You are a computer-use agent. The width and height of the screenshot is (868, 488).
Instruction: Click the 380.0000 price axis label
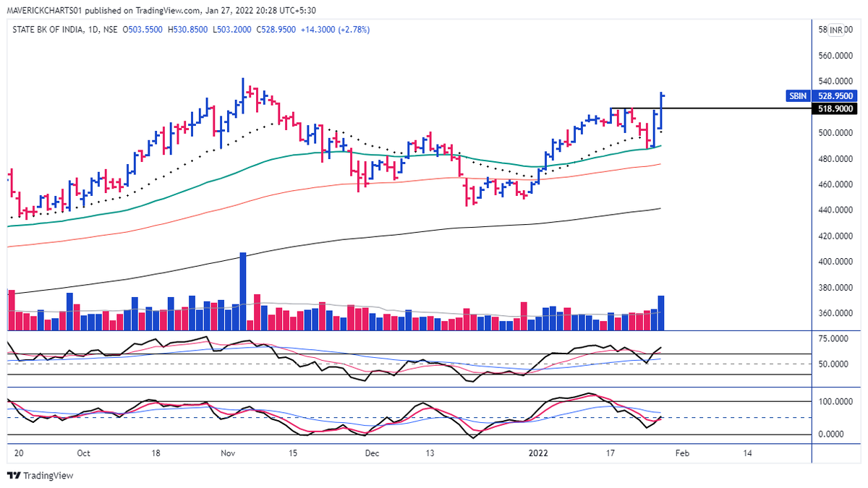835,288
